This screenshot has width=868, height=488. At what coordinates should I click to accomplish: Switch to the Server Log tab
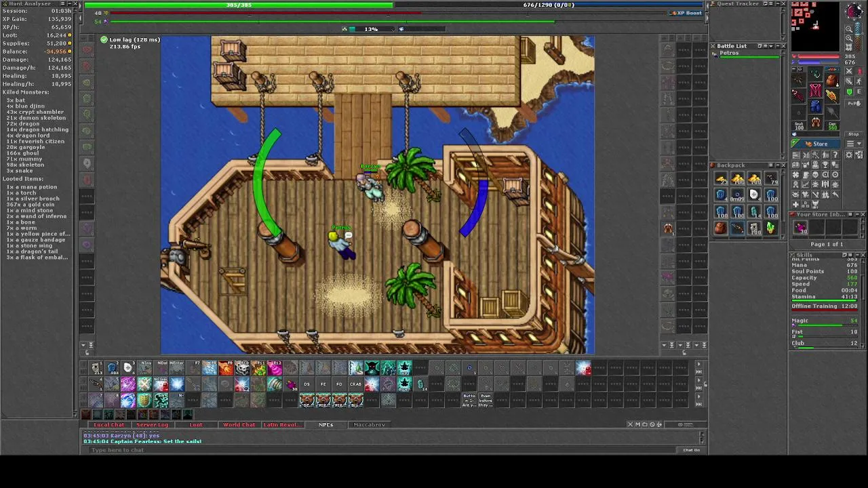click(x=152, y=425)
